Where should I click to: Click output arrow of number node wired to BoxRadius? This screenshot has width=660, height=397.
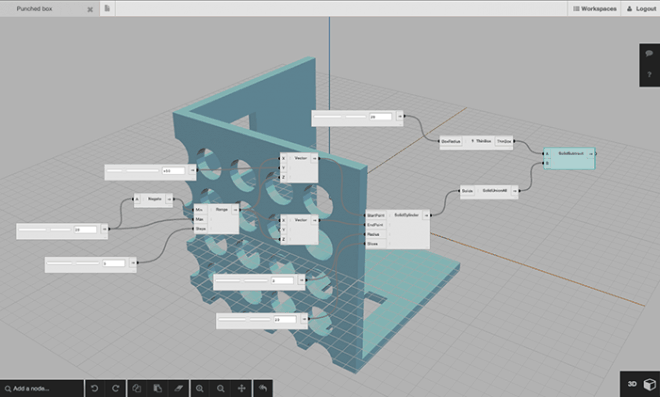click(x=399, y=117)
